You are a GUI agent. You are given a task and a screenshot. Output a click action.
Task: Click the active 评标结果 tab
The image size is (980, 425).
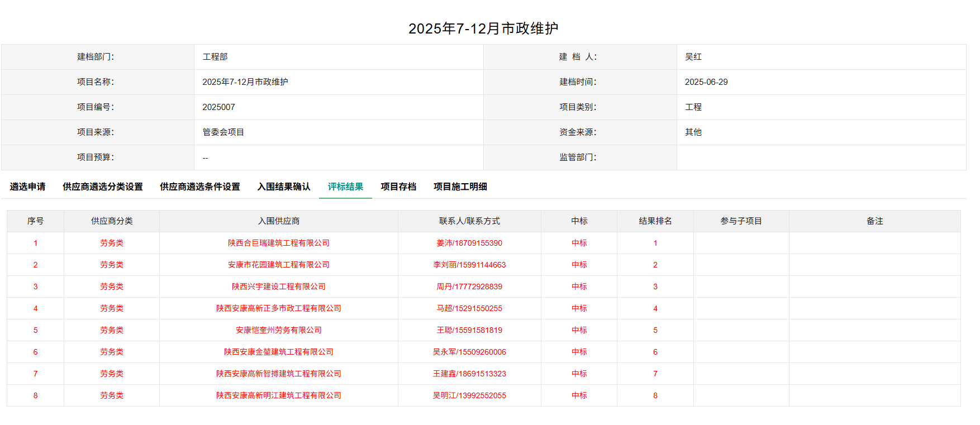click(x=345, y=187)
